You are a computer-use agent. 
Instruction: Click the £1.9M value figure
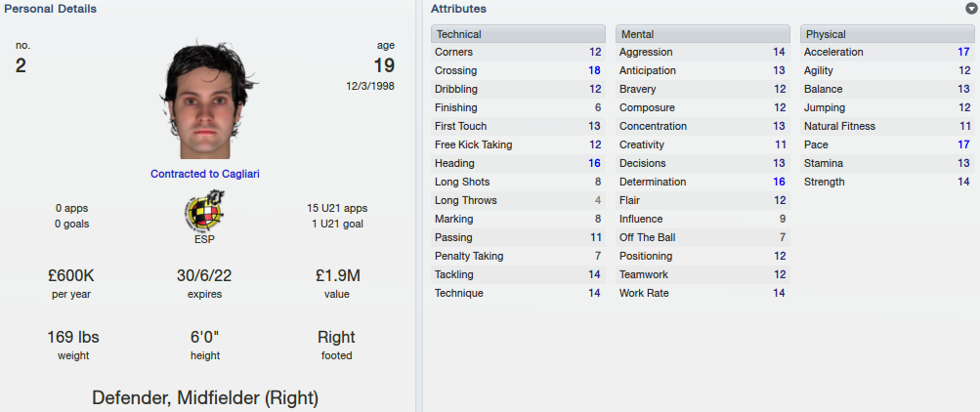[x=336, y=276]
